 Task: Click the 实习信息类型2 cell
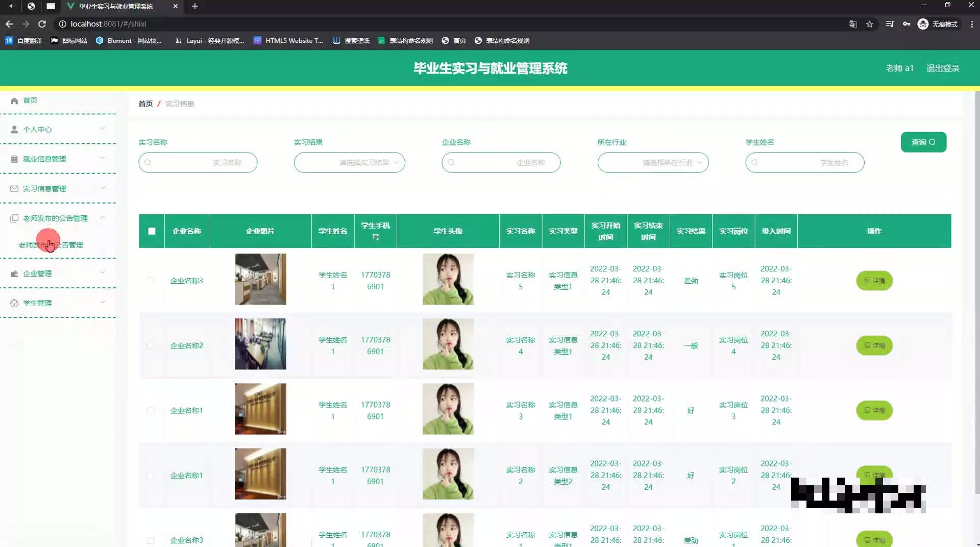point(563,475)
